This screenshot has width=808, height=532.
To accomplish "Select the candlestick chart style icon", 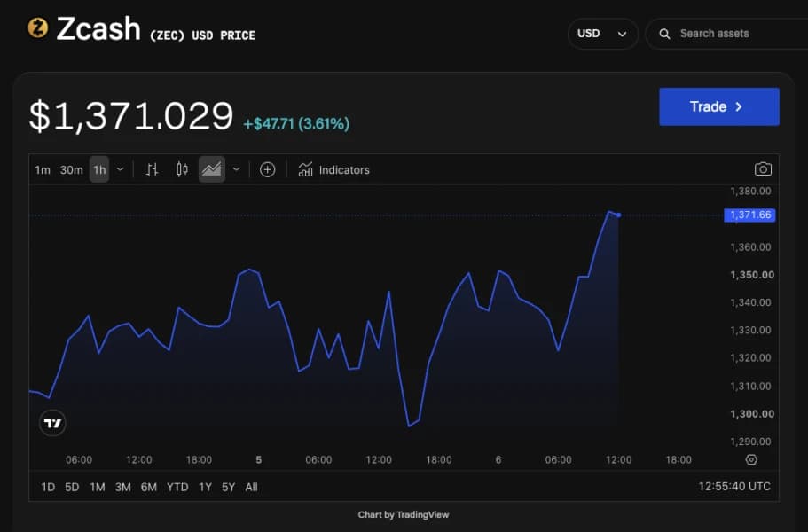I will (182, 169).
